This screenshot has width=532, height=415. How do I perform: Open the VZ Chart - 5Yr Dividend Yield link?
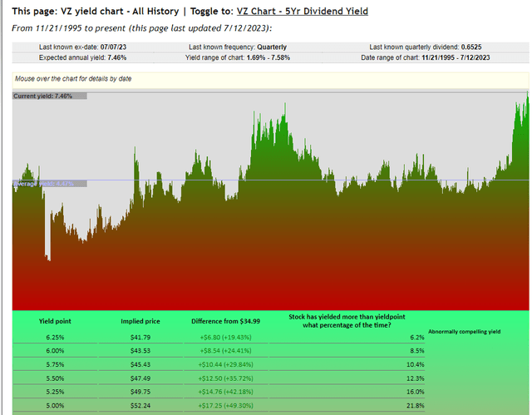pos(302,12)
